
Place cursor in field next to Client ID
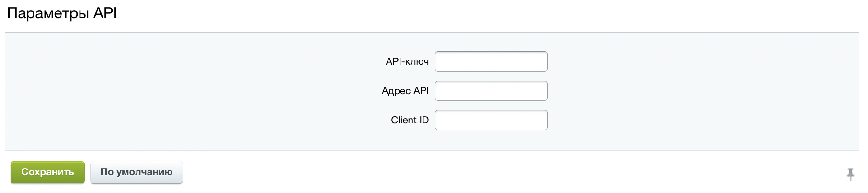pos(491,120)
